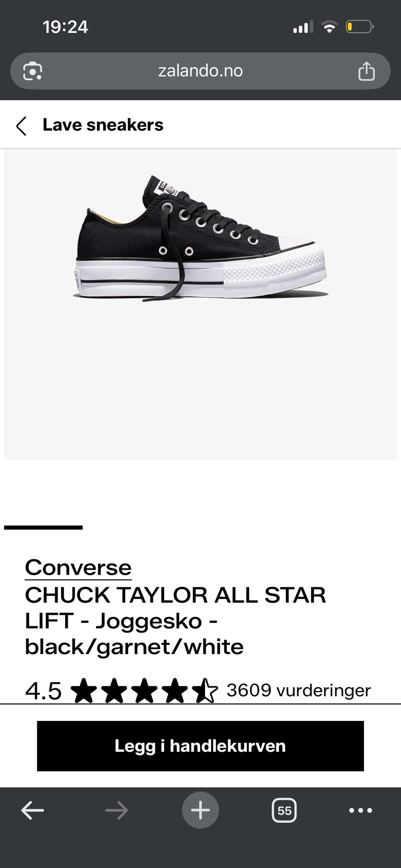Tap the browser forward arrow in bottom toolbar
The width and height of the screenshot is (401, 868).
click(x=117, y=811)
